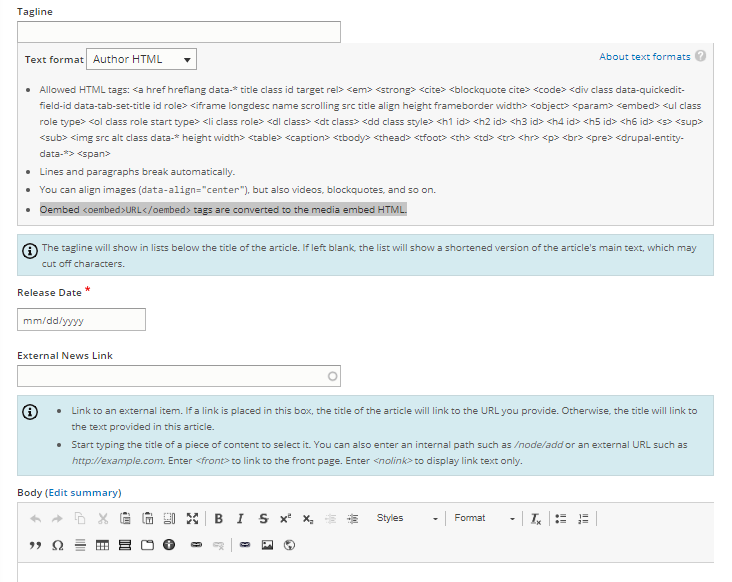Insert a numbered list
The height and width of the screenshot is (582, 732).
(x=583, y=519)
